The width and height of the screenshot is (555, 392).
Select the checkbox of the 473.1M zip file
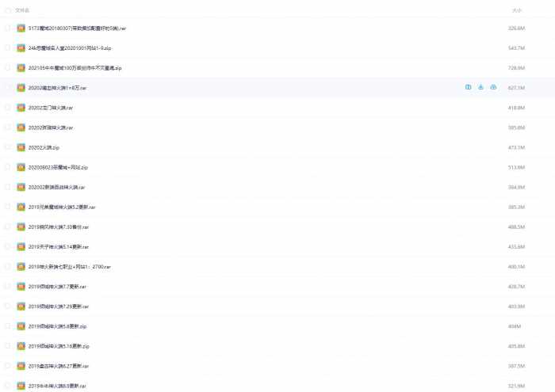click(7, 147)
